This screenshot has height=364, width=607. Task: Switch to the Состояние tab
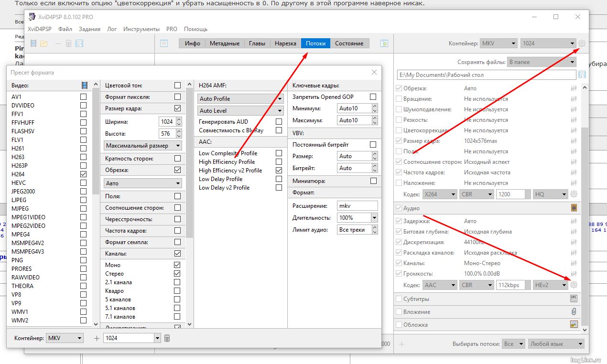click(349, 43)
